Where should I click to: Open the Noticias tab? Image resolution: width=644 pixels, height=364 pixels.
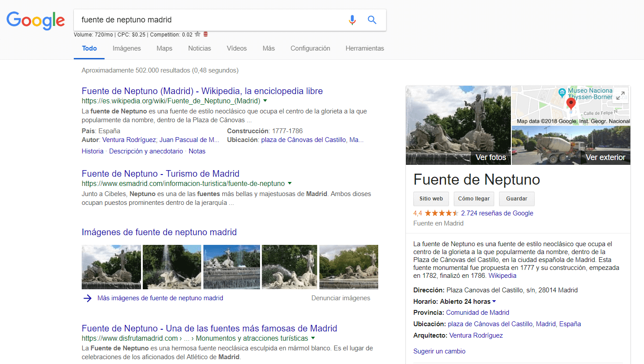point(199,48)
